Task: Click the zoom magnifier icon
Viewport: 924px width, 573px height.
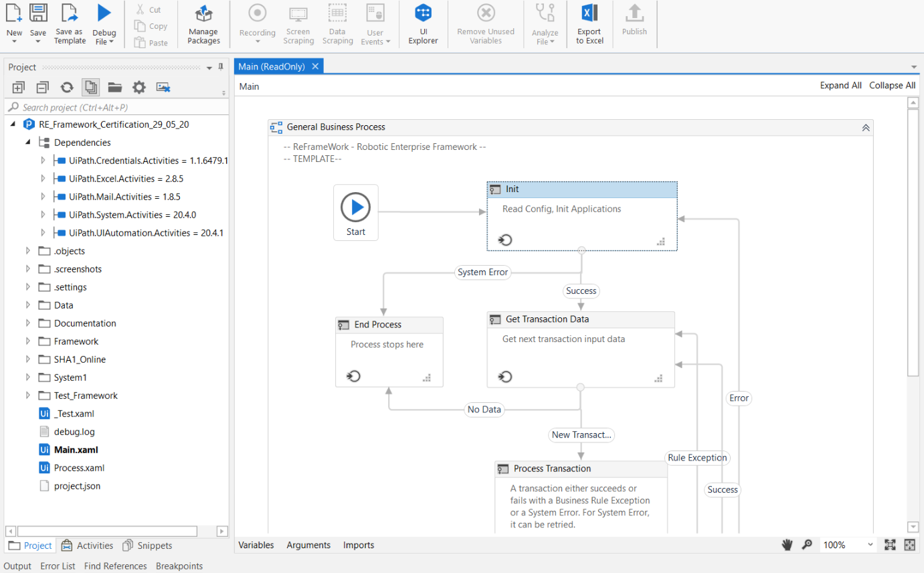Action: [x=807, y=545]
